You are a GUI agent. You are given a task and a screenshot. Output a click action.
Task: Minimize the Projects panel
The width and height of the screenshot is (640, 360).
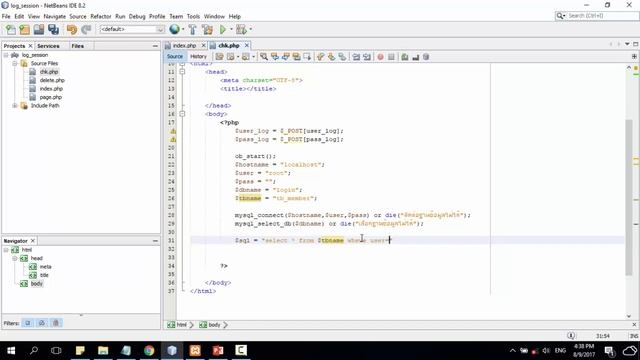[155, 46]
